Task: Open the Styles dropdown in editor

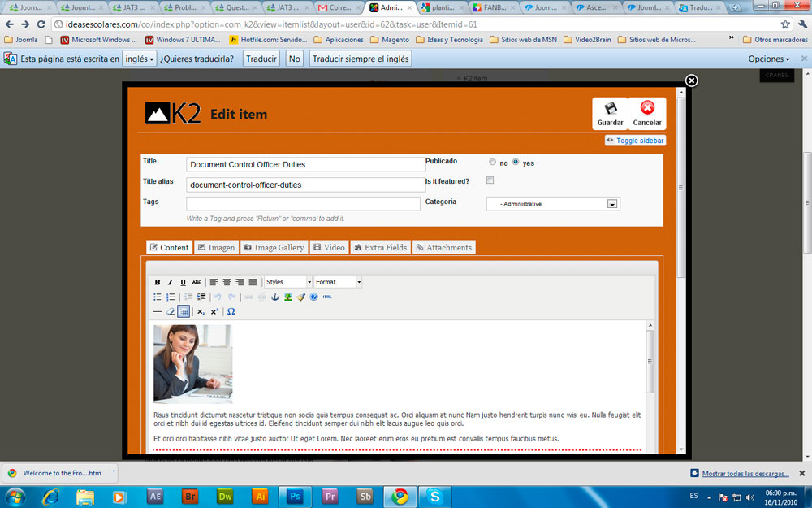Action: [x=288, y=282]
